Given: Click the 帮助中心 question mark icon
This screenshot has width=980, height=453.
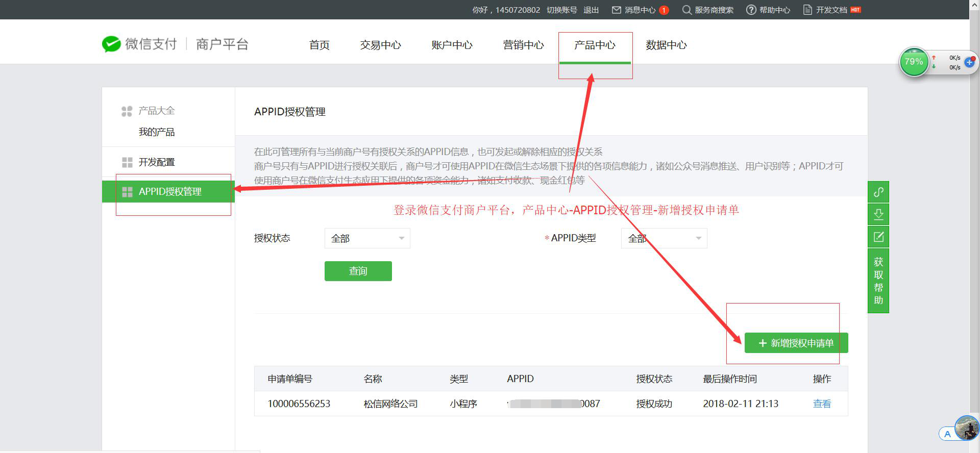Looking at the screenshot, I should click(751, 10).
